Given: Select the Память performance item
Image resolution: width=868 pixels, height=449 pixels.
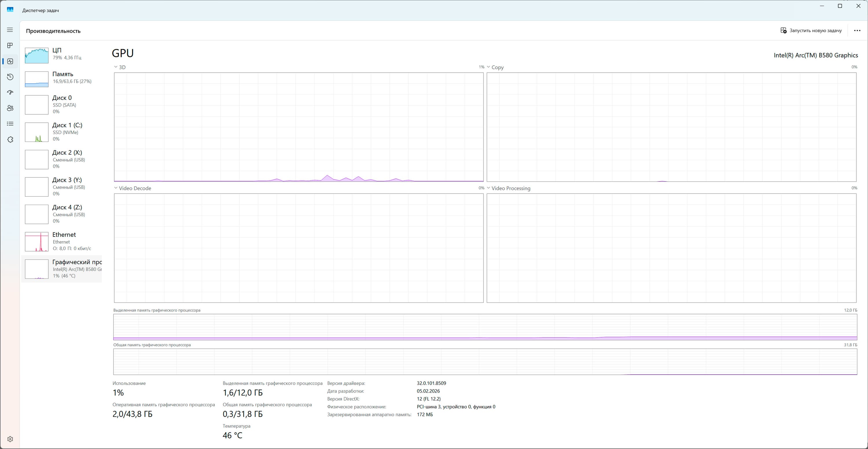Looking at the screenshot, I should coord(63,78).
